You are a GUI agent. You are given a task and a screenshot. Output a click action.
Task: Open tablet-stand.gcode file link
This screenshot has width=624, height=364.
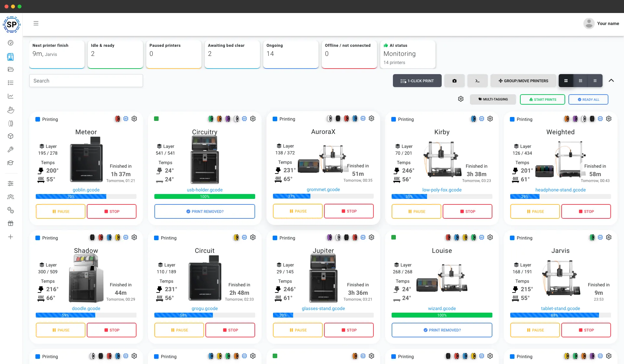(x=561, y=308)
